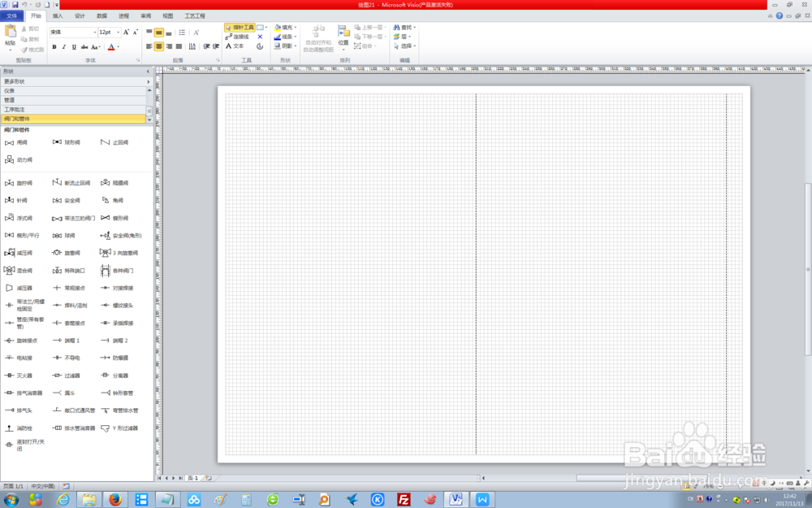Choose the 分离器 separator shape
This screenshot has height=508, width=812.
coord(114,376)
